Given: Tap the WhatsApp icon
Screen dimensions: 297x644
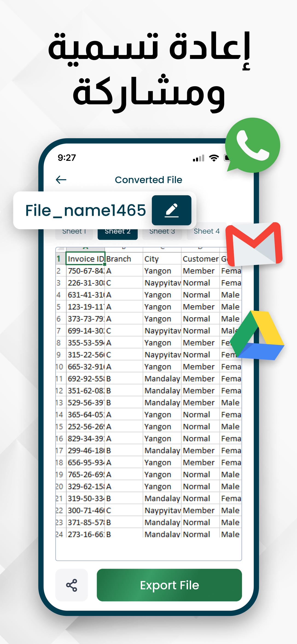Looking at the screenshot, I should [x=253, y=146].
